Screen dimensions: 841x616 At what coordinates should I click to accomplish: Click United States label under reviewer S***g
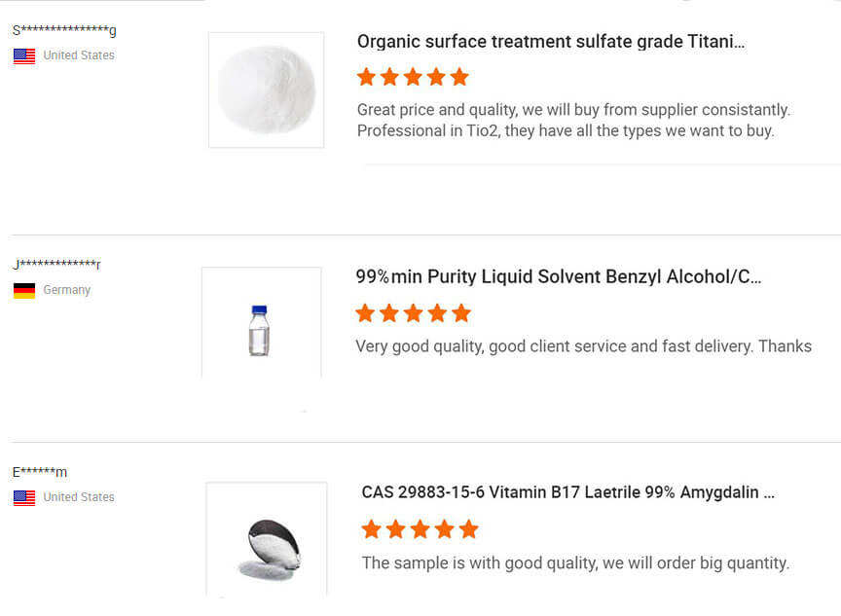tap(79, 56)
